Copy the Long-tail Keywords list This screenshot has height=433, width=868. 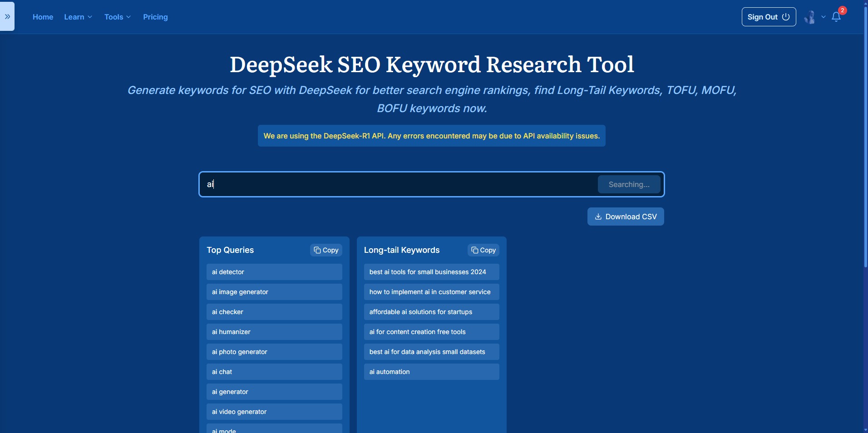pos(483,250)
